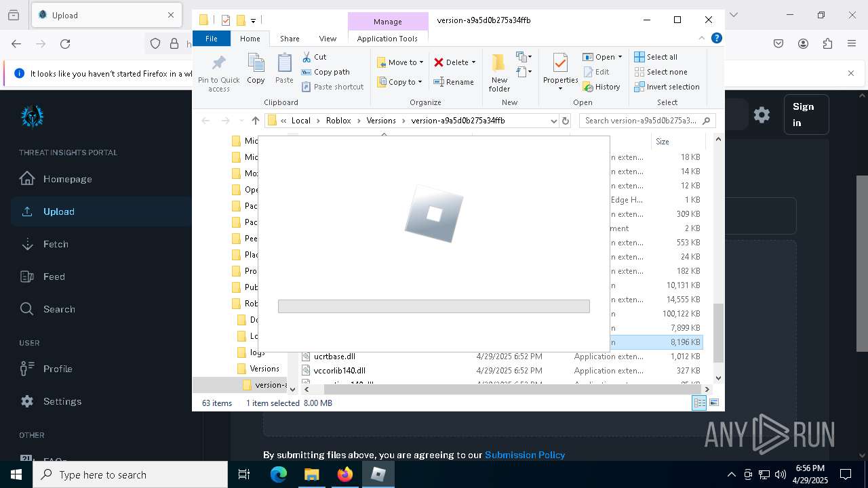The width and height of the screenshot is (868, 488).
Task: Click Select all in the ribbon
Action: tap(656, 57)
